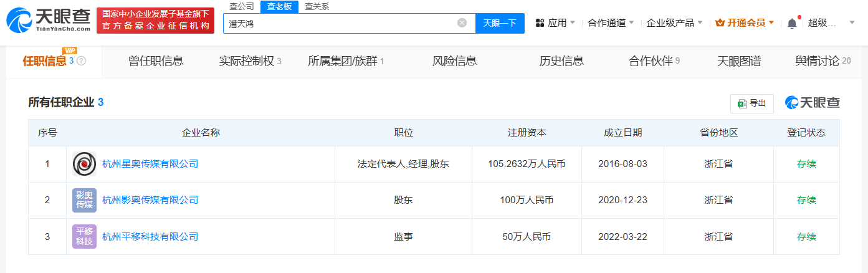Click the 天眼一下 search button
This screenshot has height=273, width=868.
(x=500, y=23)
